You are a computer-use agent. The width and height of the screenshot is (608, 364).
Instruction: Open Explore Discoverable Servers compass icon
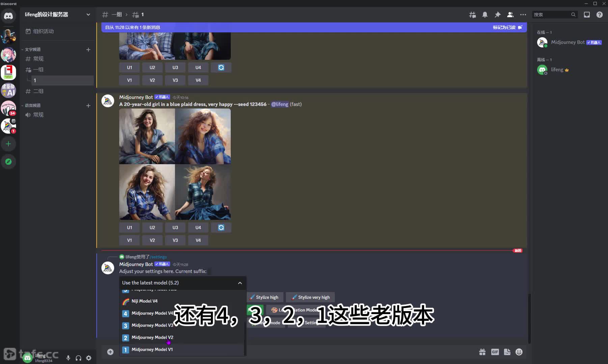[8, 162]
